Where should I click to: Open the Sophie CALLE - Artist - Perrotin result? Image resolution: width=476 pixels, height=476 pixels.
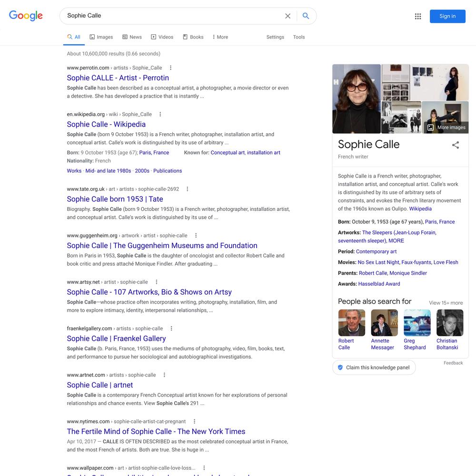(x=118, y=78)
